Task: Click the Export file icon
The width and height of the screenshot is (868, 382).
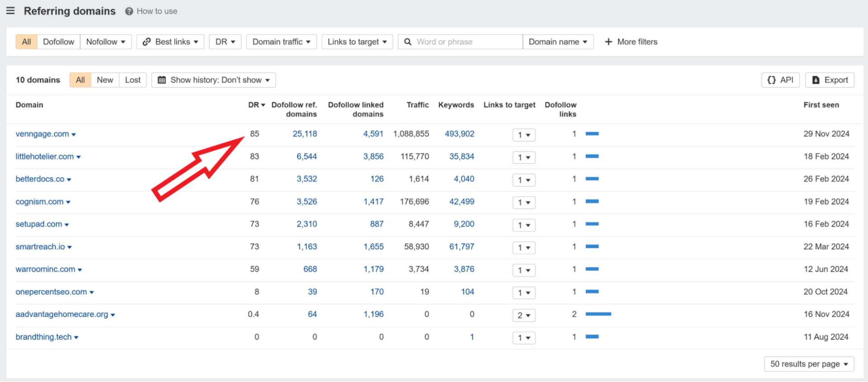Action: point(816,80)
